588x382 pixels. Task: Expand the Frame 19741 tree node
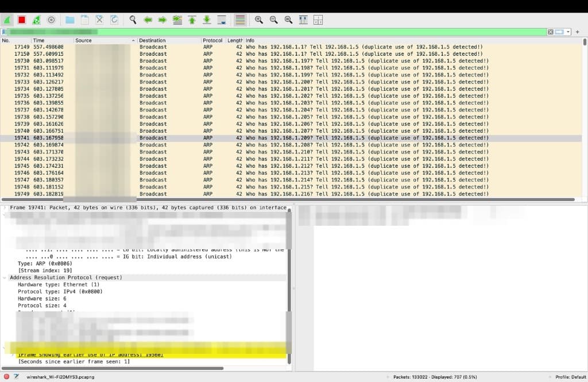(5, 207)
